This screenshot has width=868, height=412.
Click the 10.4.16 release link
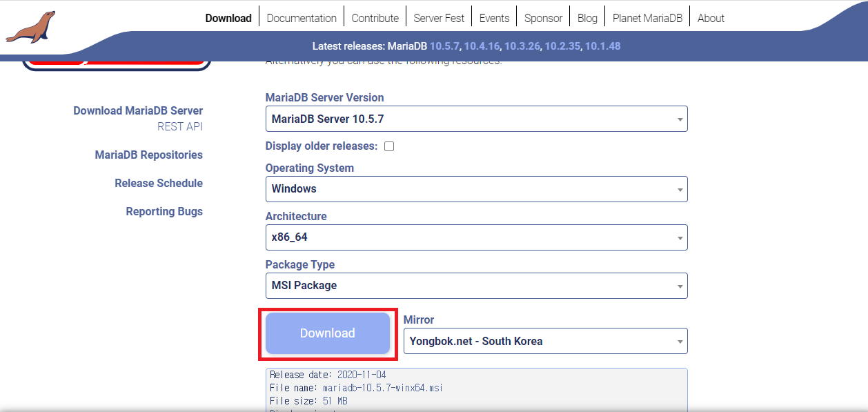pyautogui.click(x=482, y=46)
